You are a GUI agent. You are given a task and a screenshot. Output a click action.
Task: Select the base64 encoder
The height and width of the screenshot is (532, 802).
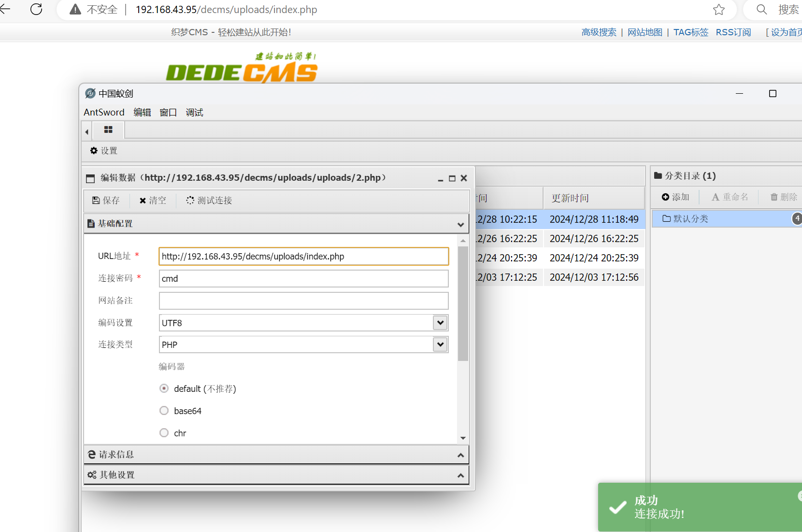point(164,411)
